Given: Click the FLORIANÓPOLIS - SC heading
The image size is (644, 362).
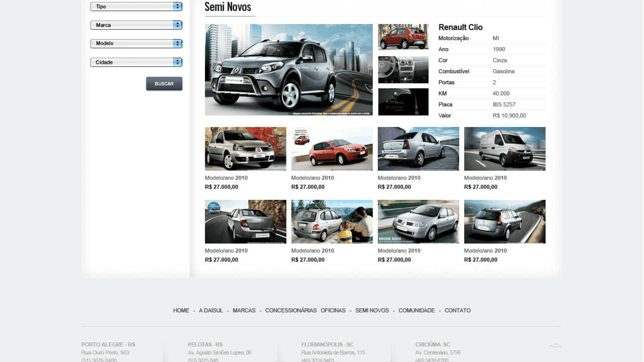Looking at the screenshot, I should (327, 345).
